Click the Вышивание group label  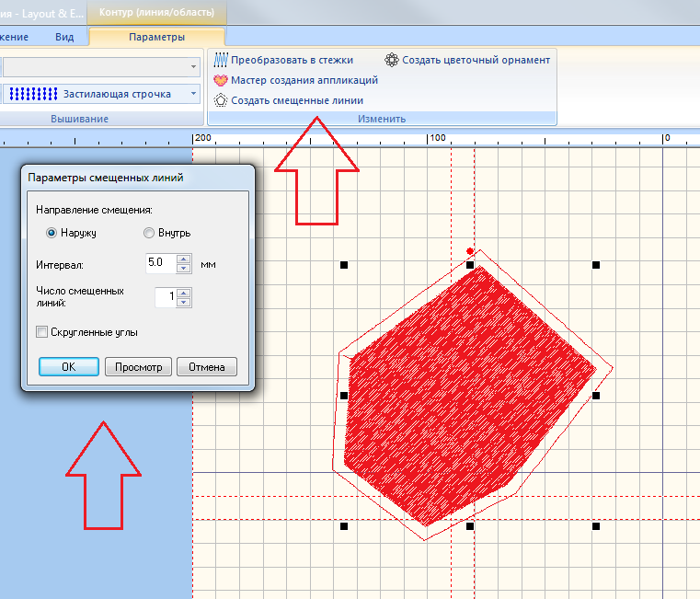[x=79, y=119]
